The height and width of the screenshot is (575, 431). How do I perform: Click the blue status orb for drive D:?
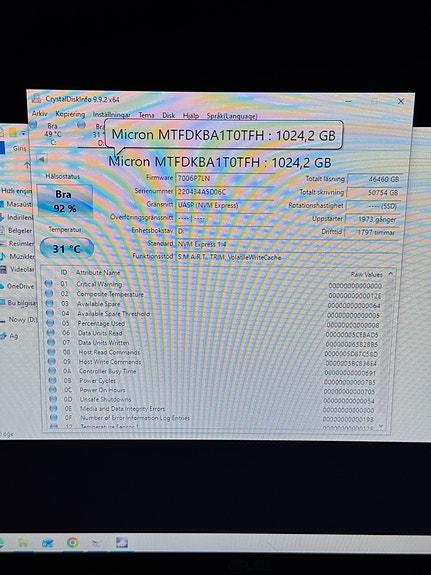pyautogui.click(x=81, y=125)
